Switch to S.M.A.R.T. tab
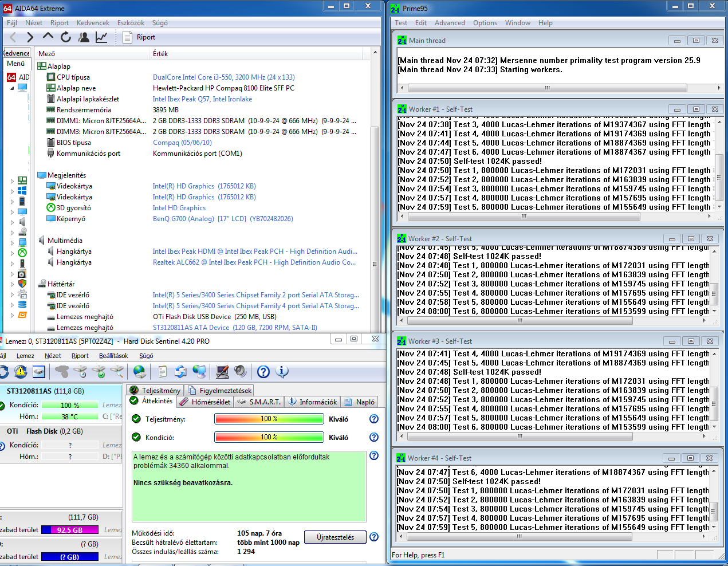Screen dimensions: 728x566 [x=259, y=402]
